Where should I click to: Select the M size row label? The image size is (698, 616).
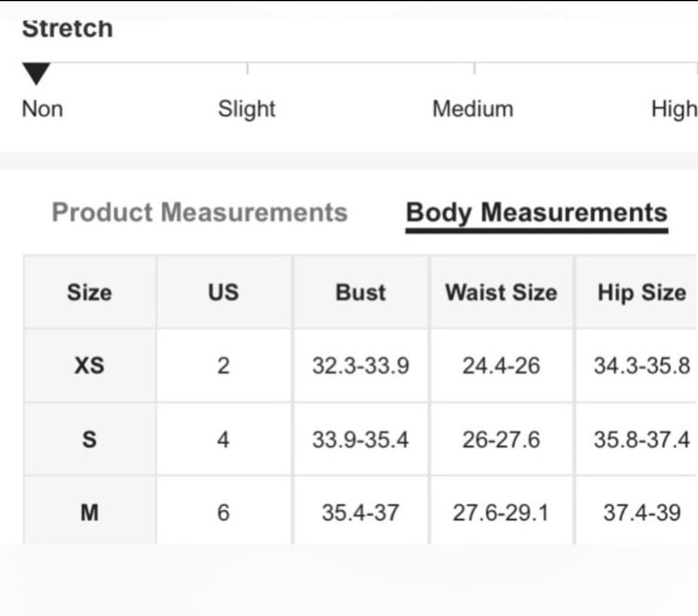pos(89,512)
